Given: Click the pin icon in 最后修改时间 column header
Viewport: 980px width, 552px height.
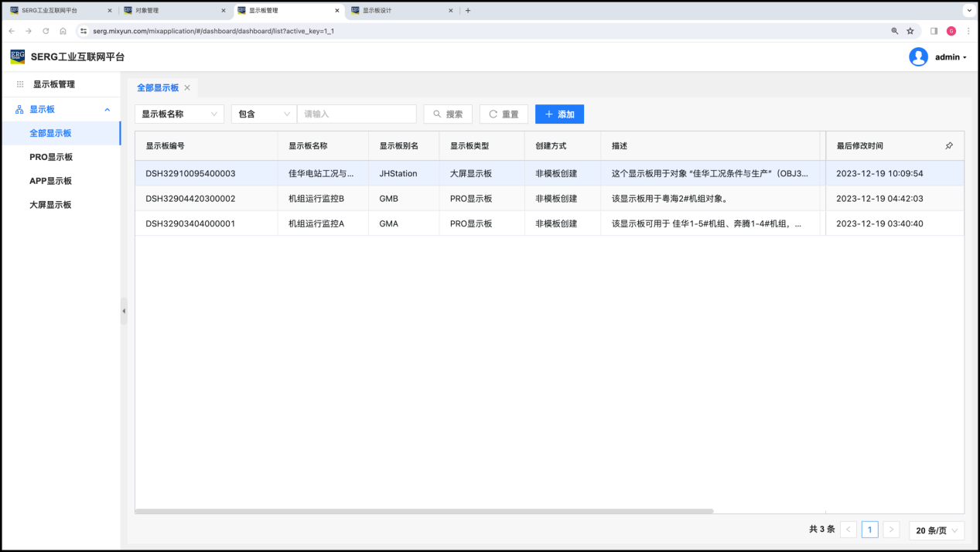Looking at the screenshot, I should (x=949, y=145).
